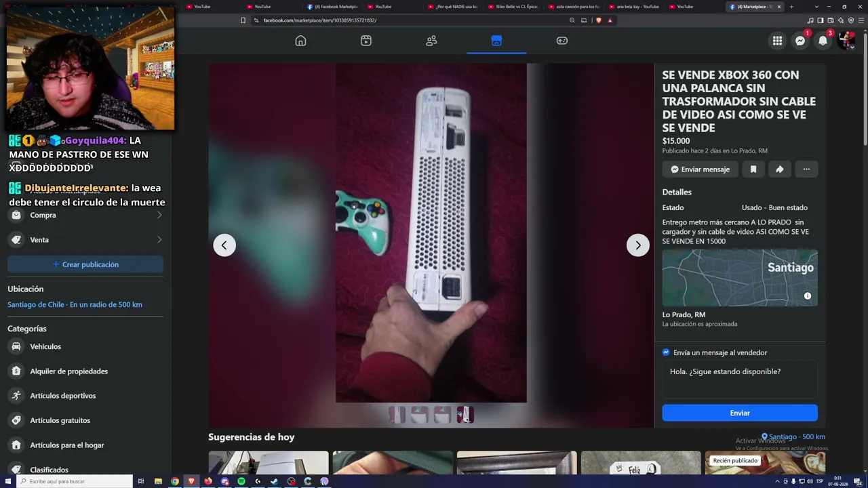Open the Facebook Reels video icon

(366, 41)
